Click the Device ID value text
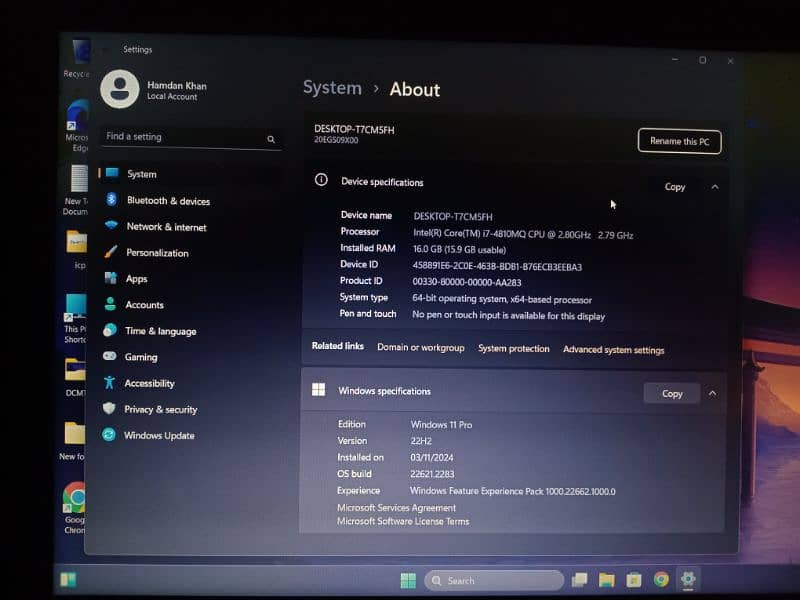 coord(497,266)
